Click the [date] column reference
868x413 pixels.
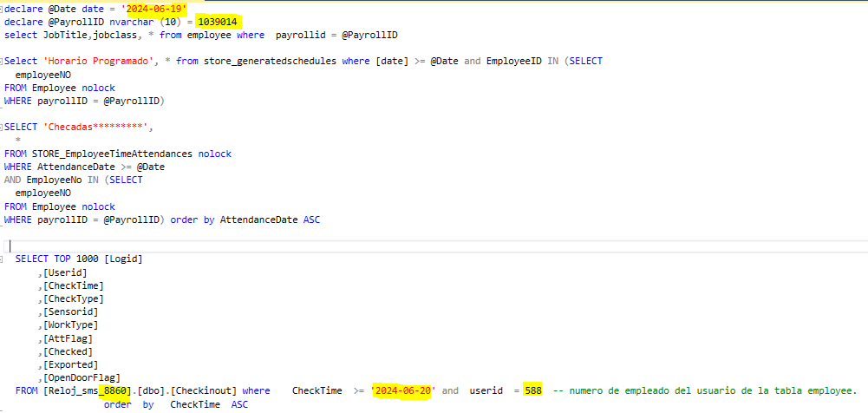pyautogui.click(x=391, y=62)
